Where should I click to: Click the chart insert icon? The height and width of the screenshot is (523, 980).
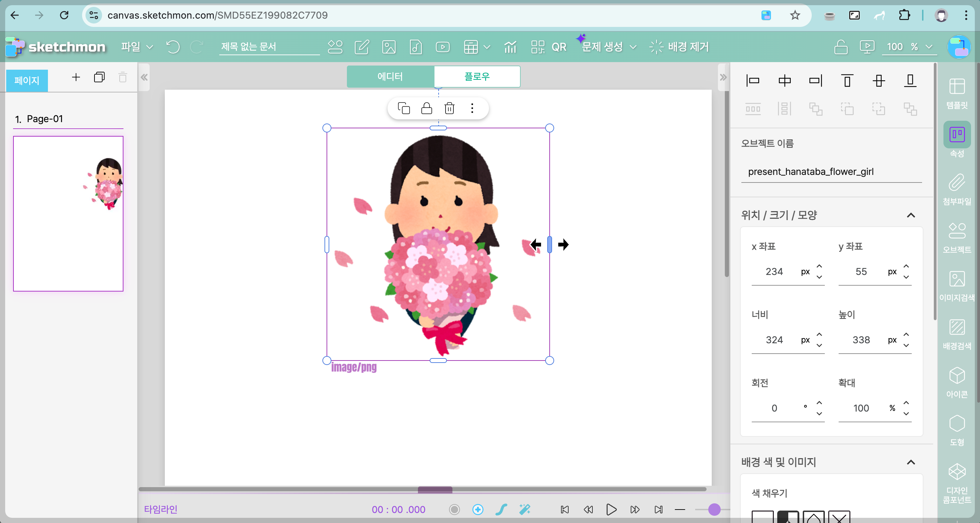pyautogui.click(x=510, y=47)
